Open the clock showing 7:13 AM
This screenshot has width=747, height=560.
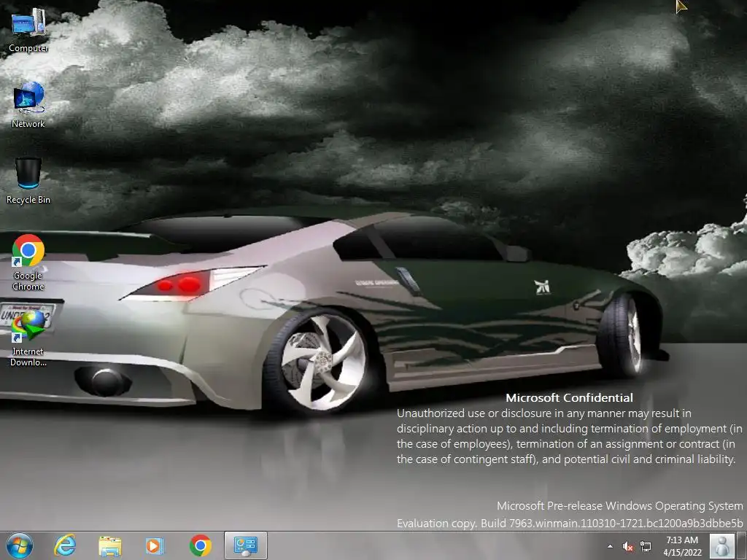(682, 540)
